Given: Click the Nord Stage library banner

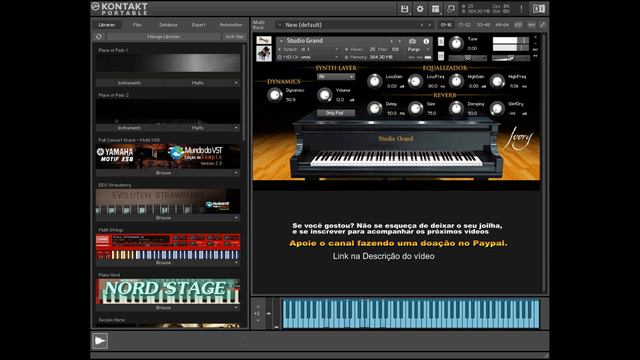Looking at the screenshot, I should coord(168,291).
